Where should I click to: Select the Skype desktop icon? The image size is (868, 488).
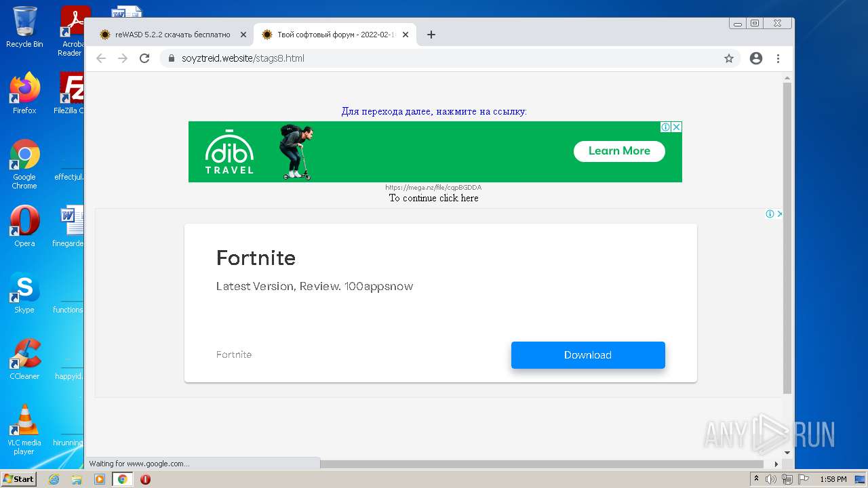(x=24, y=293)
